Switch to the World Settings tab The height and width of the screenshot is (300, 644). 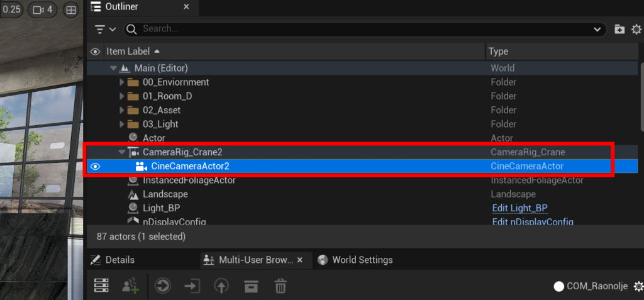click(x=355, y=260)
